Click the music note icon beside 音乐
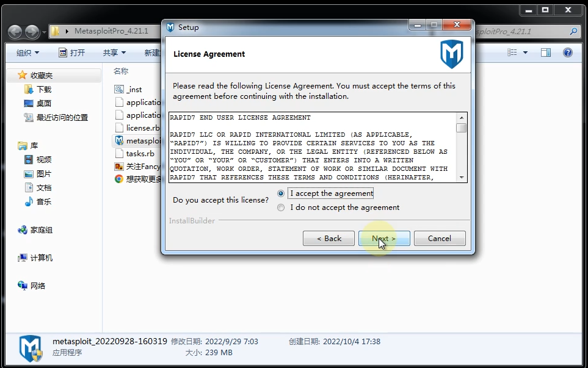This screenshot has width=588, height=368. tap(29, 202)
